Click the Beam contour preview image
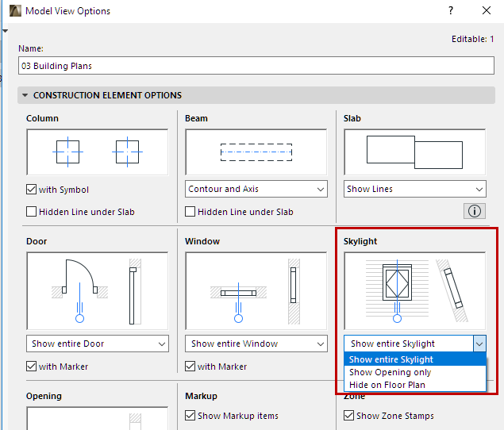The image size is (504, 430). 256,152
